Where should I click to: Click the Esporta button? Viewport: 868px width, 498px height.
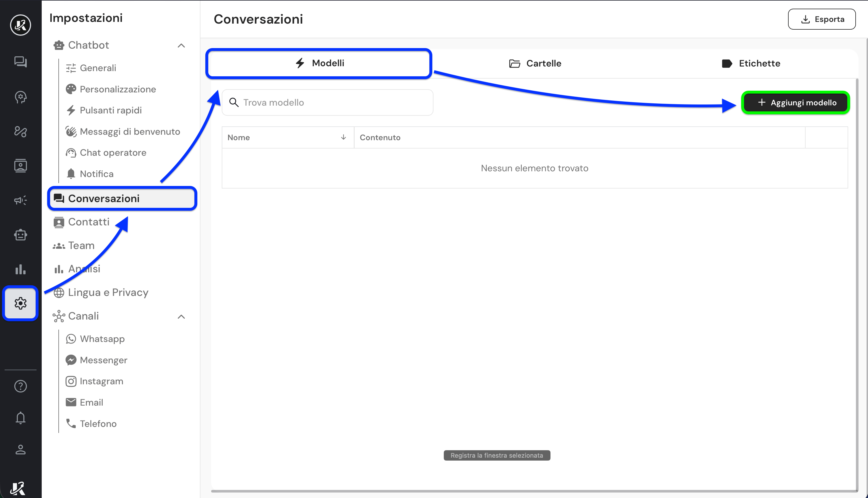click(821, 19)
